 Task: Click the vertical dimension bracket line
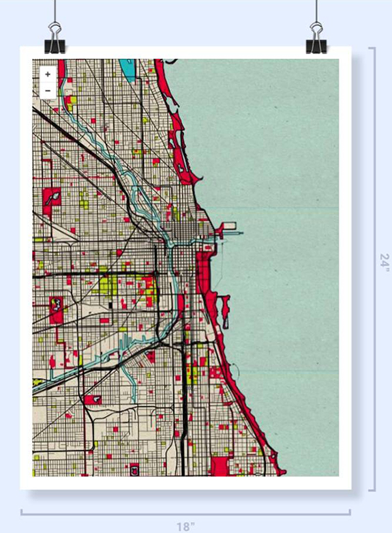(374, 269)
